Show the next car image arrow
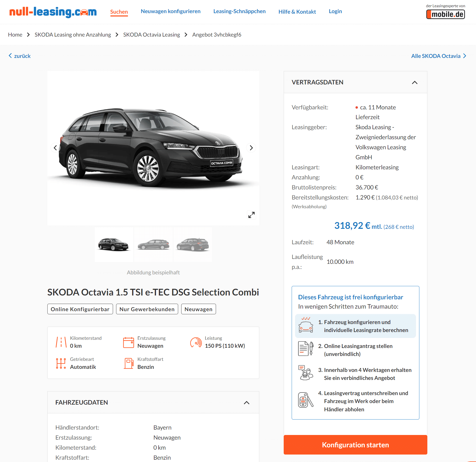476x462 pixels. pos(251,148)
